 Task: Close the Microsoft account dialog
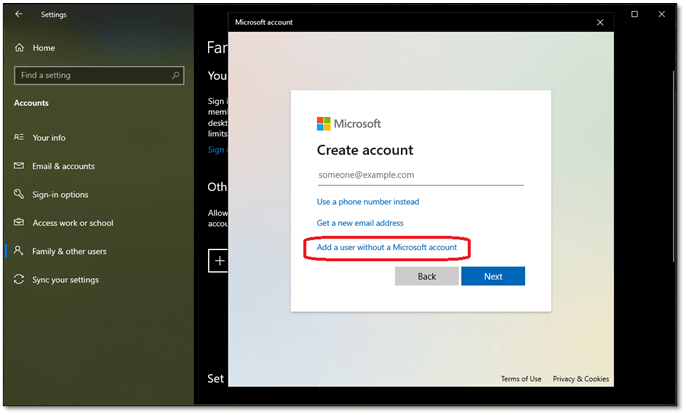[600, 22]
